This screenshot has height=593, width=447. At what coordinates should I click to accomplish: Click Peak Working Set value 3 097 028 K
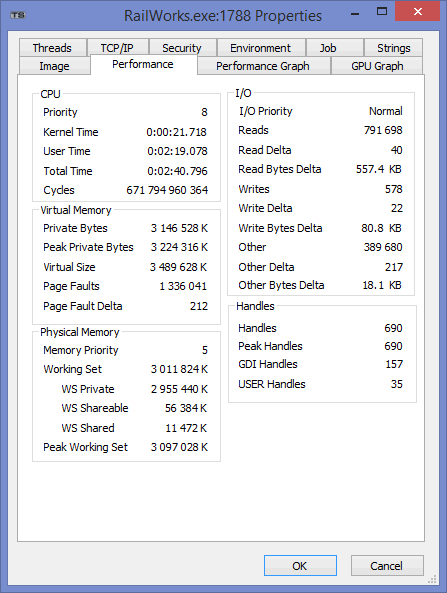[179, 447]
